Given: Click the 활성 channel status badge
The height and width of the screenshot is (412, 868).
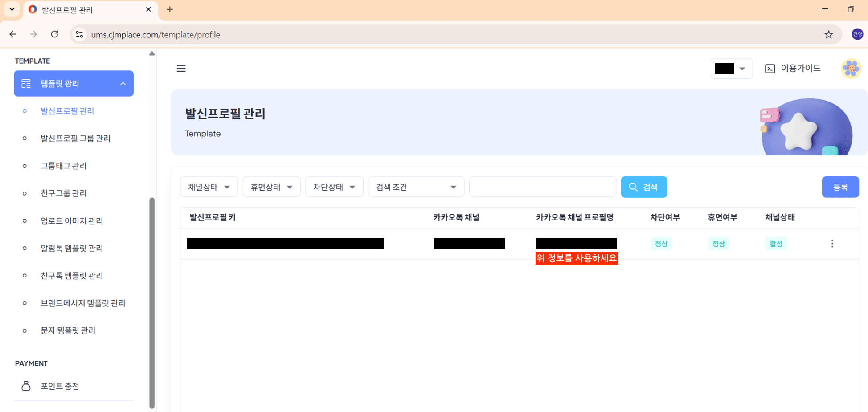Looking at the screenshot, I should 776,244.
